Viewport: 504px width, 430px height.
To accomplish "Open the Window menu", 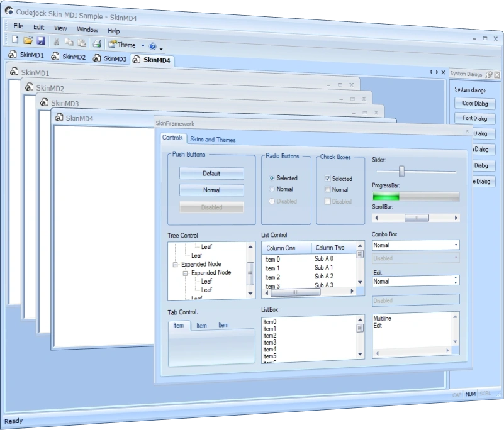I will pyautogui.click(x=87, y=29).
